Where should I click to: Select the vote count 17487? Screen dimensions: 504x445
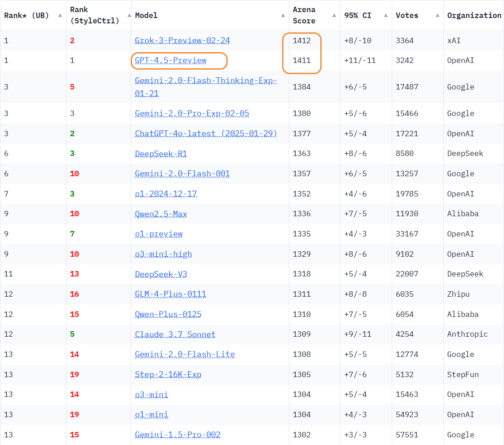[407, 87]
